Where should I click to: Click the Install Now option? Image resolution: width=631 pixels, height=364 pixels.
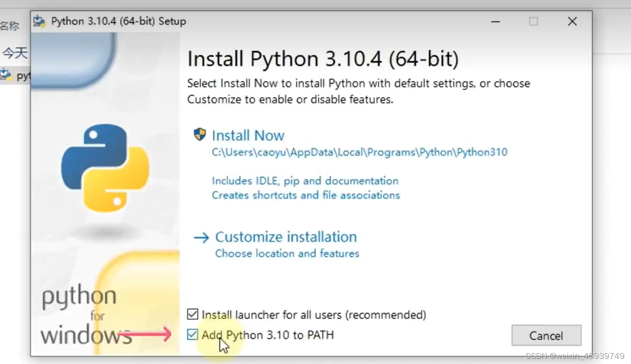(x=248, y=135)
